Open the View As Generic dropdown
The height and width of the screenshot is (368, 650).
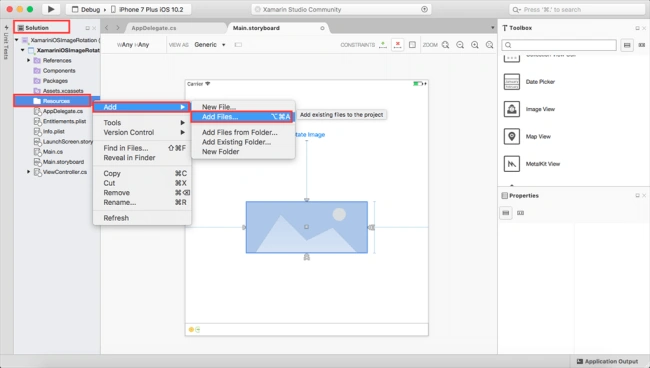(210, 45)
